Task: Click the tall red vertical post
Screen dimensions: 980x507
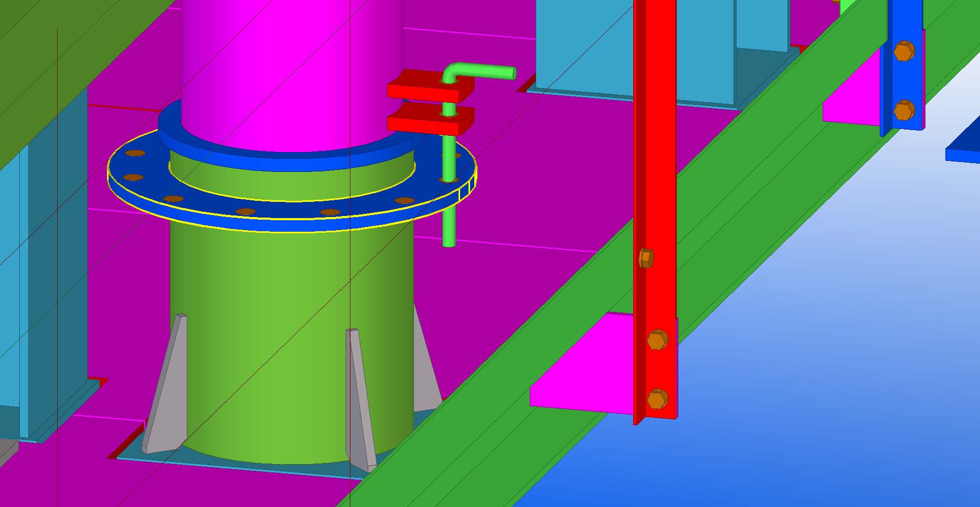Action: 656,157
